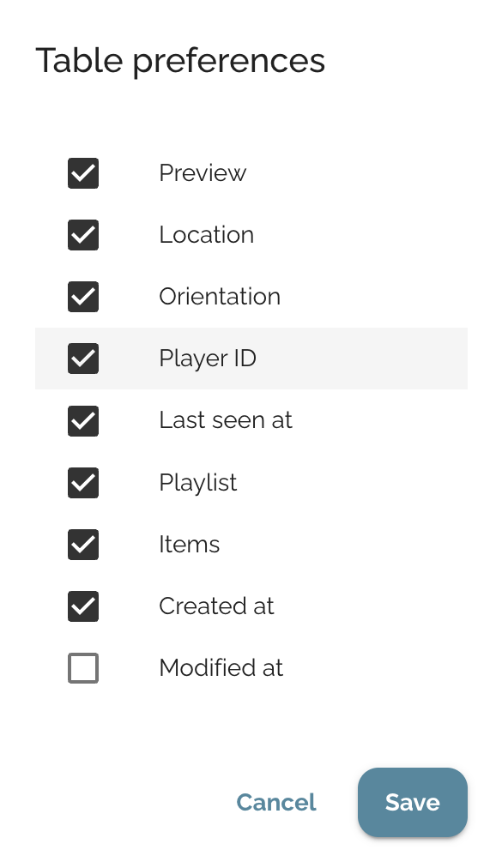Uncheck the Preview checkbox

tap(83, 173)
